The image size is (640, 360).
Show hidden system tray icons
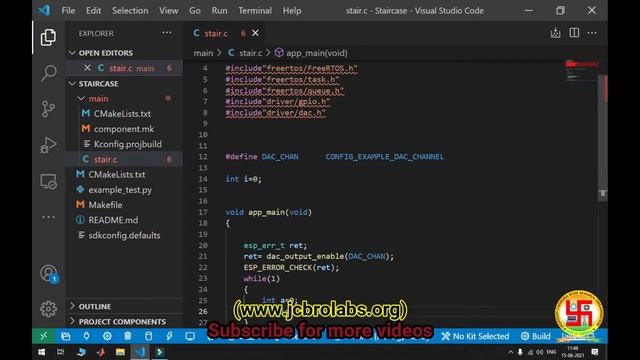point(510,352)
